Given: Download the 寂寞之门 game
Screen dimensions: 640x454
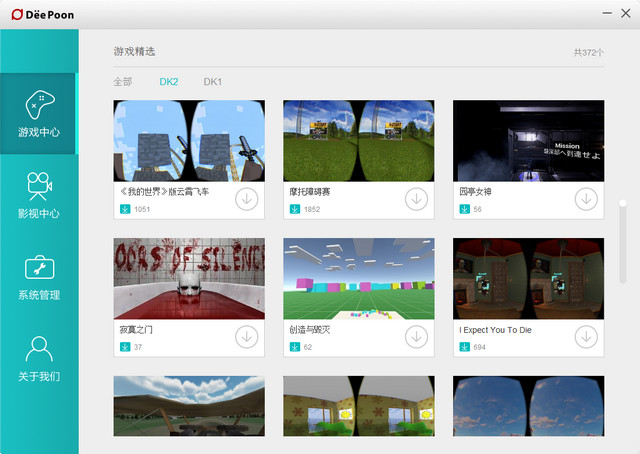Looking at the screenshot, I should tap(247, 337).
